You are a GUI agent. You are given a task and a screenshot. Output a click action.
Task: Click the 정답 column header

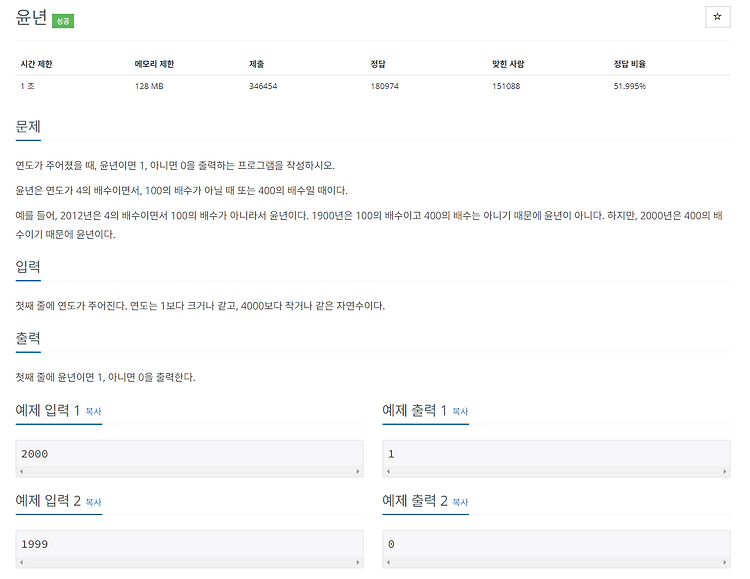tap(378, 64)
